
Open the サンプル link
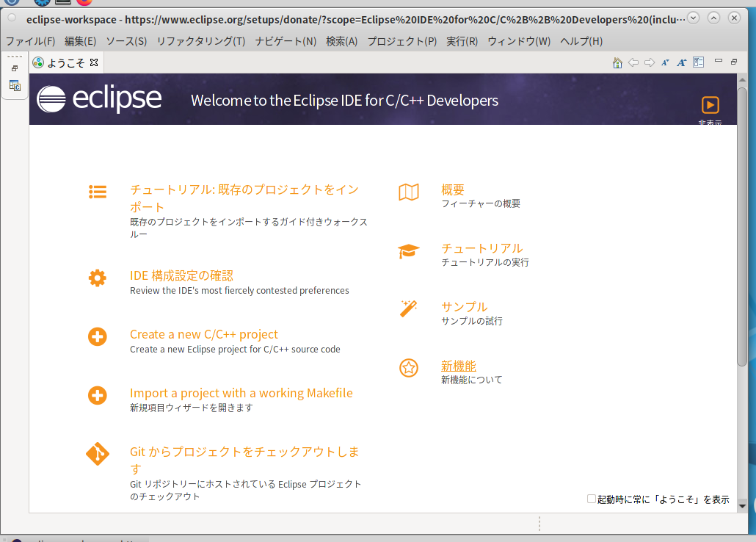pos(465,306)
